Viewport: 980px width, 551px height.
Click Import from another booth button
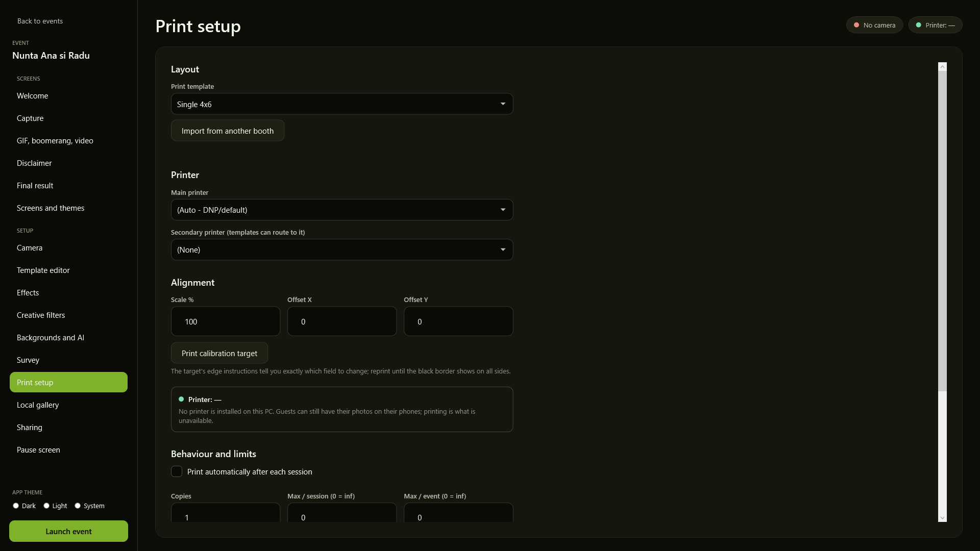coord(228,131)
